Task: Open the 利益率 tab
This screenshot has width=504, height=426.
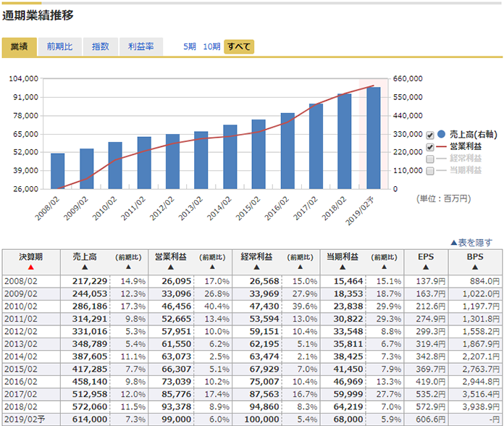Action: (140, 47)
